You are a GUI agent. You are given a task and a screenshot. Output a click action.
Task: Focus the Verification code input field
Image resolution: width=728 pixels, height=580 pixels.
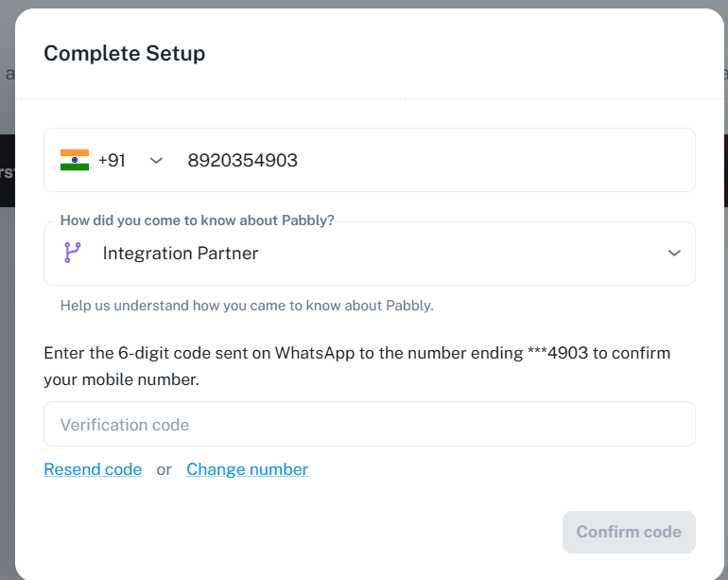(370, 424)
